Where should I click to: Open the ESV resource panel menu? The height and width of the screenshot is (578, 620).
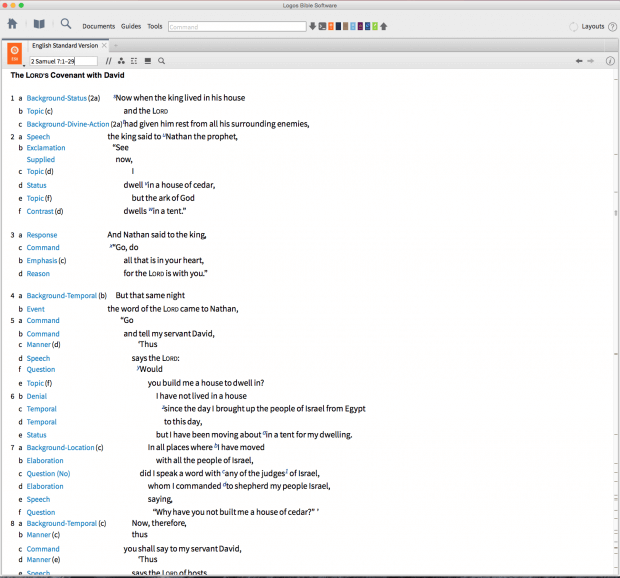(x=15, y=56)
